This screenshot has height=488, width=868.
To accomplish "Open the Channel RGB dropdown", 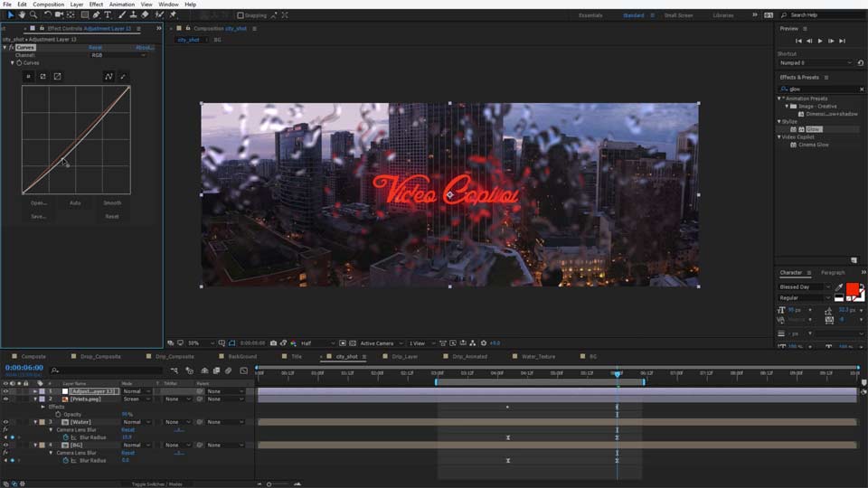I will click(118, 55).
